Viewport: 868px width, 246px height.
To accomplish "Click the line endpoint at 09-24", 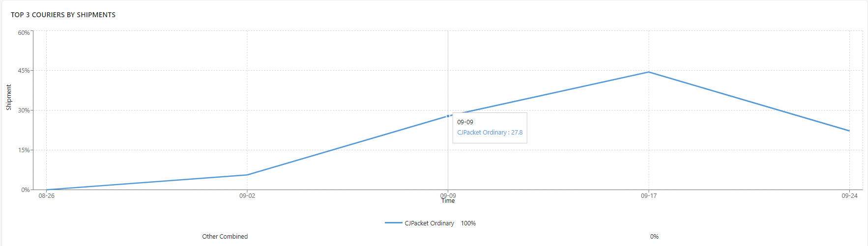I will [x=849, y=131].
